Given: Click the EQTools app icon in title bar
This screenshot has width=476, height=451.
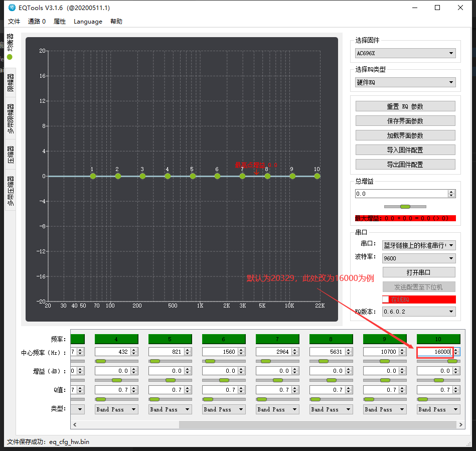Looking at the screenshot, I should click(x=12, y=8).
